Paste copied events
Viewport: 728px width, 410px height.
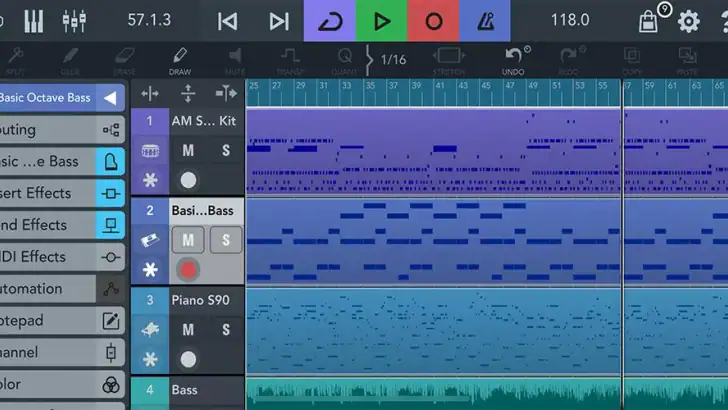click(687, 61)
